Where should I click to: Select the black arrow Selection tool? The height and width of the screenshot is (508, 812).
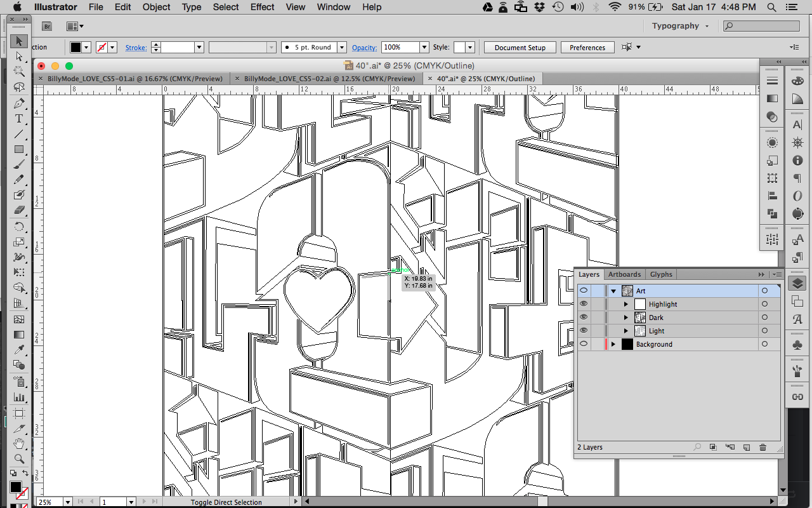point(18,41)
